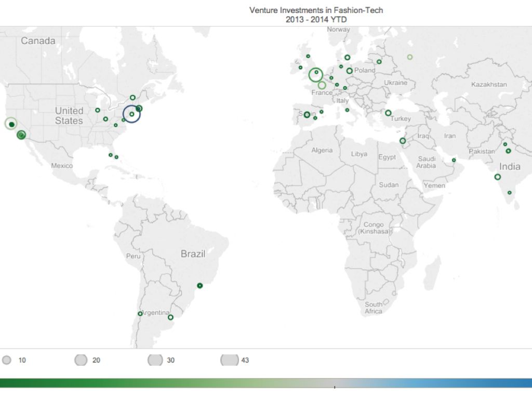Select the marker near Saudi Arabia's Gulf coast
Viewport: 532px width, 399px height.
click(x=454, y=160)
